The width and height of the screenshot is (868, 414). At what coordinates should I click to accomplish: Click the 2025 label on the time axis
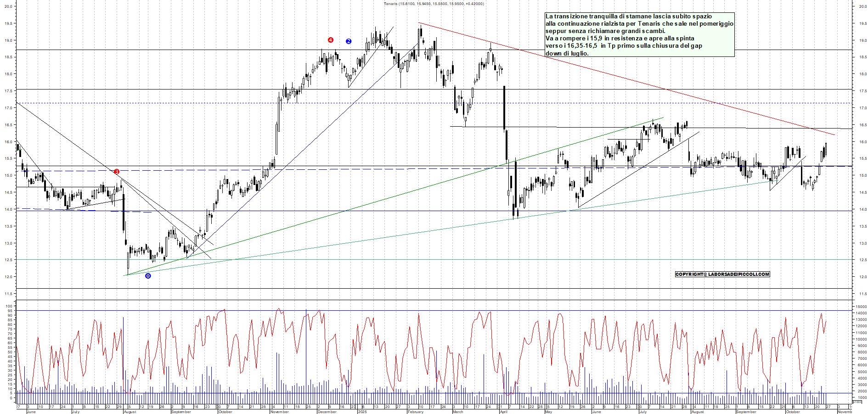click(362, 411)
